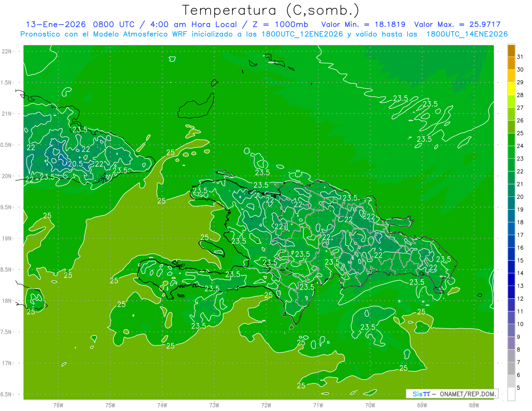
Task: Click the "9.5N" latitude axis label
Action: click(7, 207)
